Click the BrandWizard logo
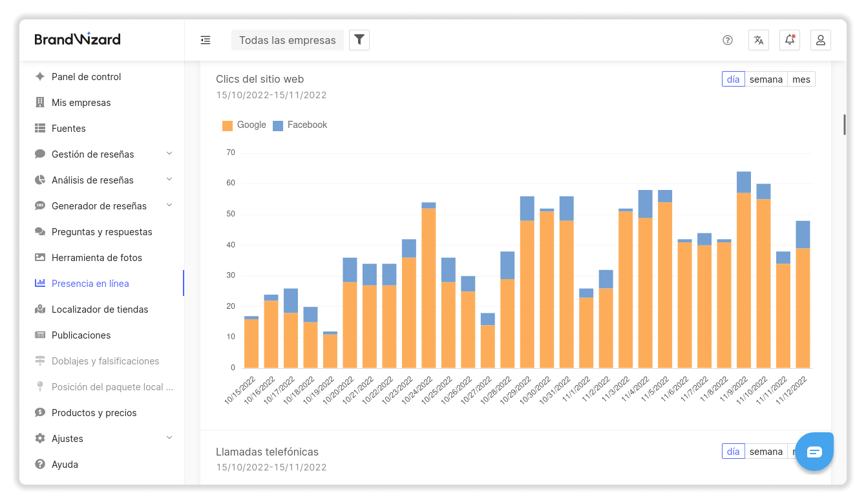This screenshot has width=866, height=504. 78,39
